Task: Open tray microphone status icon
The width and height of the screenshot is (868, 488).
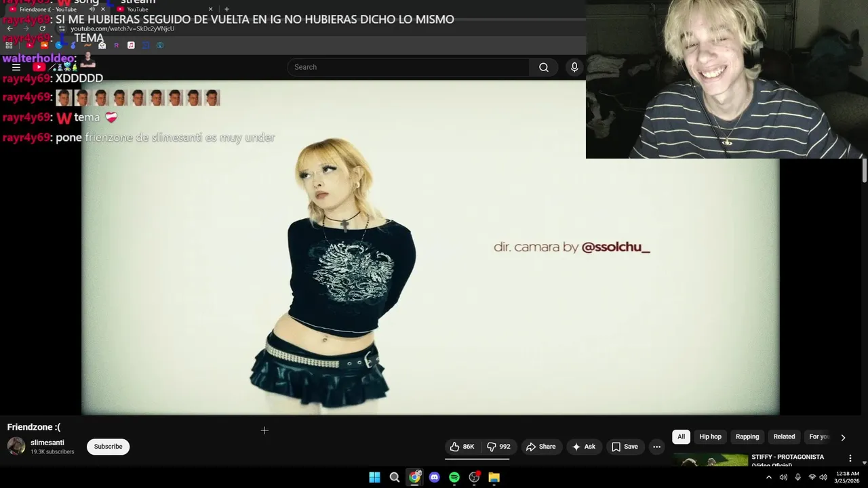Action: point(797,477)
